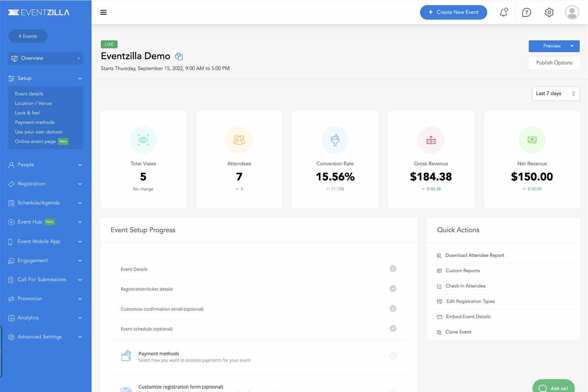Open Custom Reports quick action
This screenshot has width=588, height=392.
tap(462, 271)
